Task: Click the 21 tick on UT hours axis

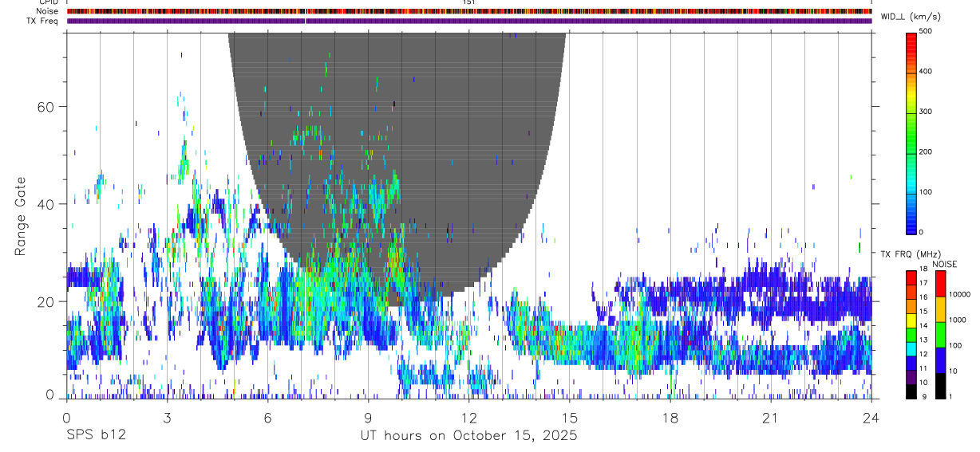Action: (771, 419)
